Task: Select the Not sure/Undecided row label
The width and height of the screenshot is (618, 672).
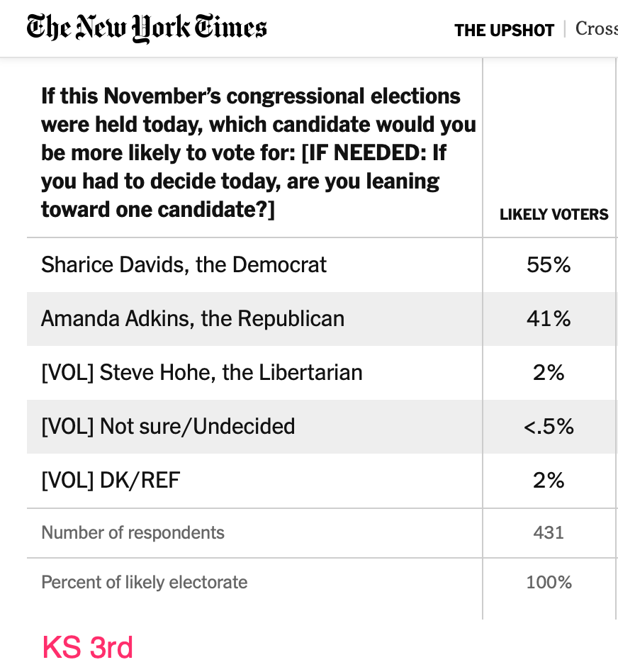Action: 168,426
